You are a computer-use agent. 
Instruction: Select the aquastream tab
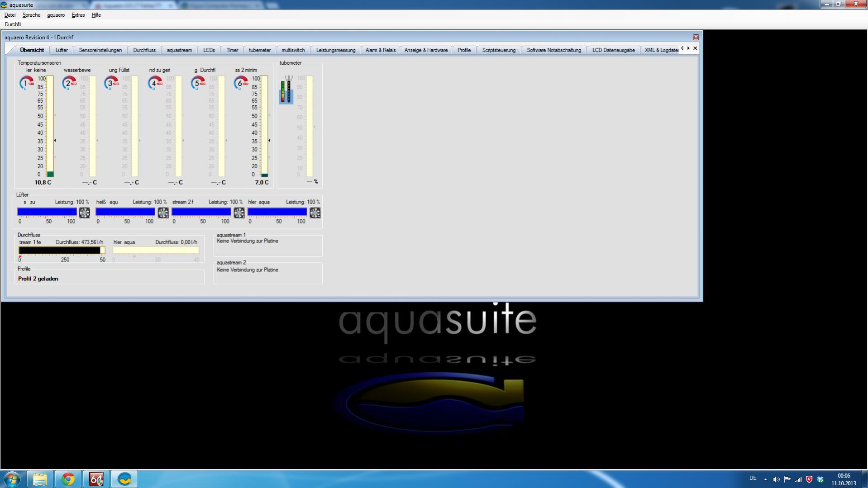[x=179, y=50]
